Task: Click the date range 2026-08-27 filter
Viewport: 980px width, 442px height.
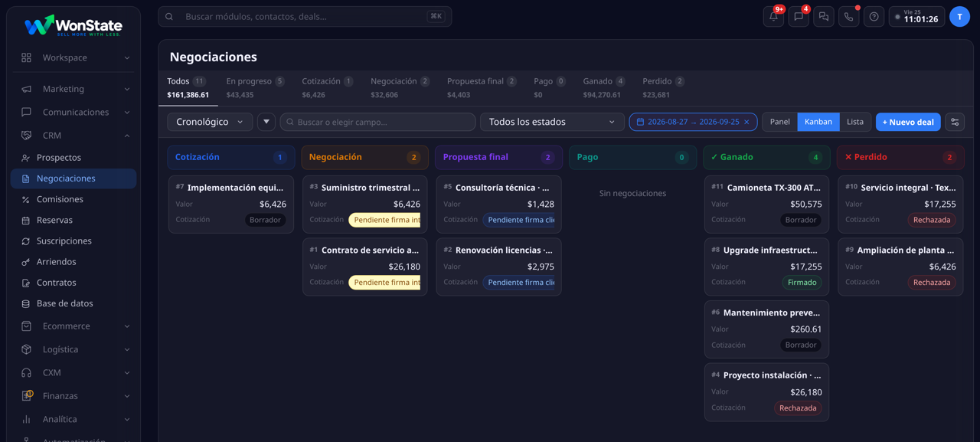Action: coord(693,122)
